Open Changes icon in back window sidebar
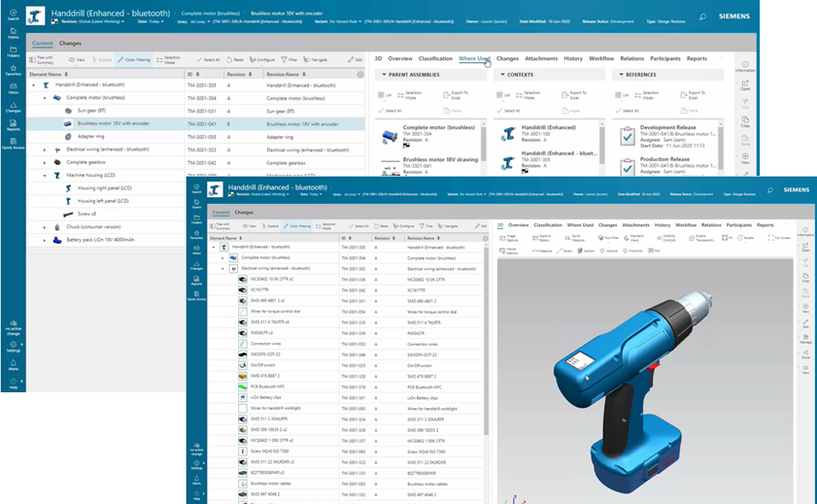817x504 pixels. 13,107
